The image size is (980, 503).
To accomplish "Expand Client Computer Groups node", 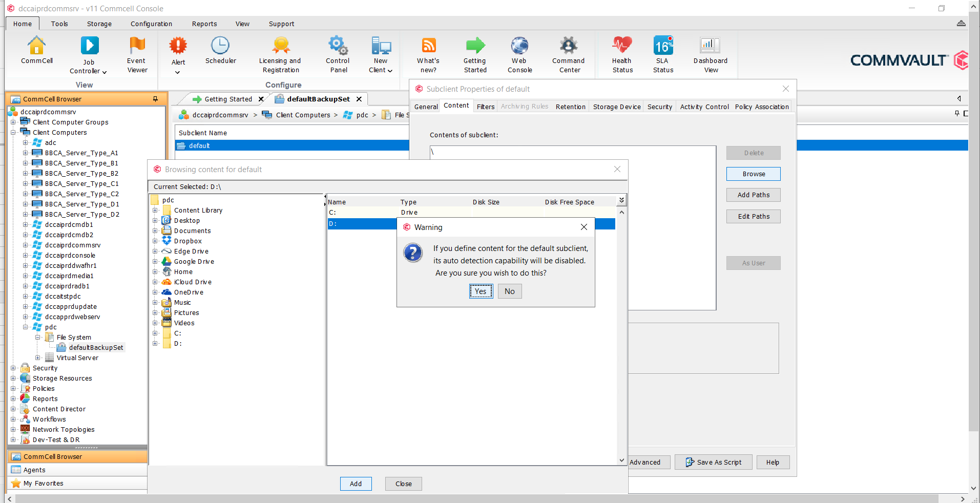I will (13, 122).
